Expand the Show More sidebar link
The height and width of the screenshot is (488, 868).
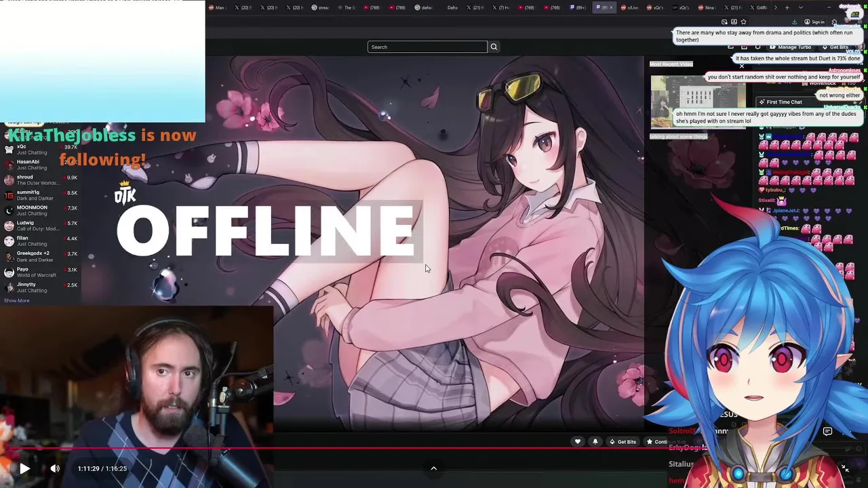coord(16,300)
